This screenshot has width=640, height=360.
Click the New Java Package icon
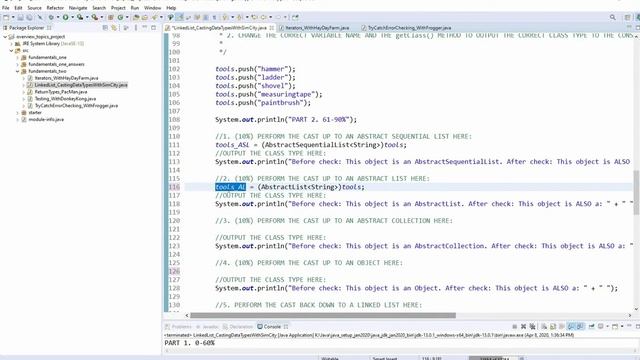click(x=111, y=17)
